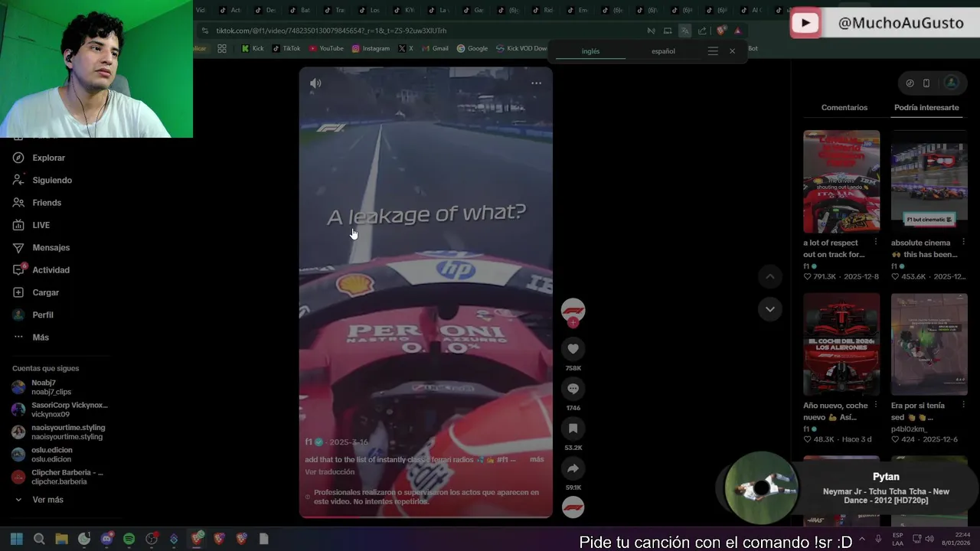Open 'absolute cinema' video thumbnail
Image resolution: width=980 pixels, height=551 pixels.
929,181
